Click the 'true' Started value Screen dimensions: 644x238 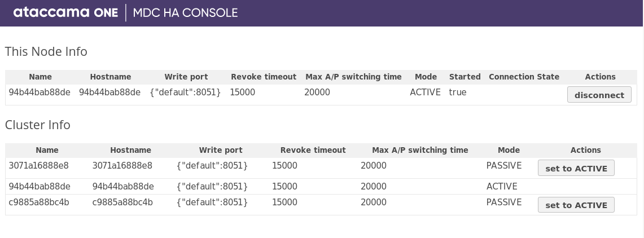[x=458, y=92]
